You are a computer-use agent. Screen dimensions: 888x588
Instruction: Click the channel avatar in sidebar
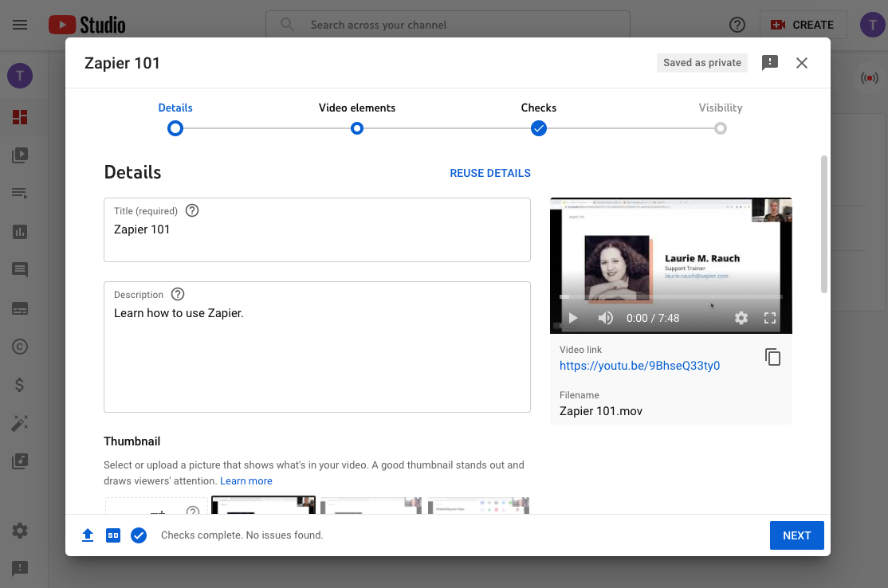[x=20, y=76]
